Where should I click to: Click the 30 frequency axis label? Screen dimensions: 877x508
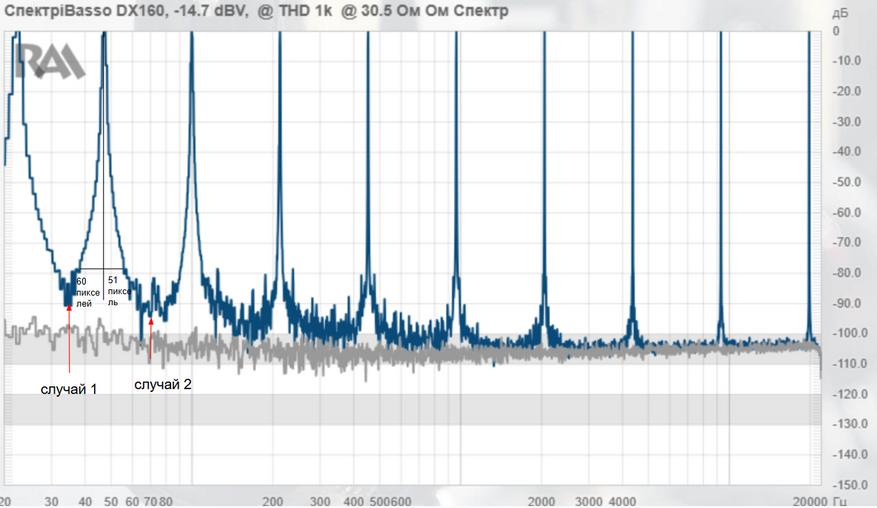[x=51, y=501]
